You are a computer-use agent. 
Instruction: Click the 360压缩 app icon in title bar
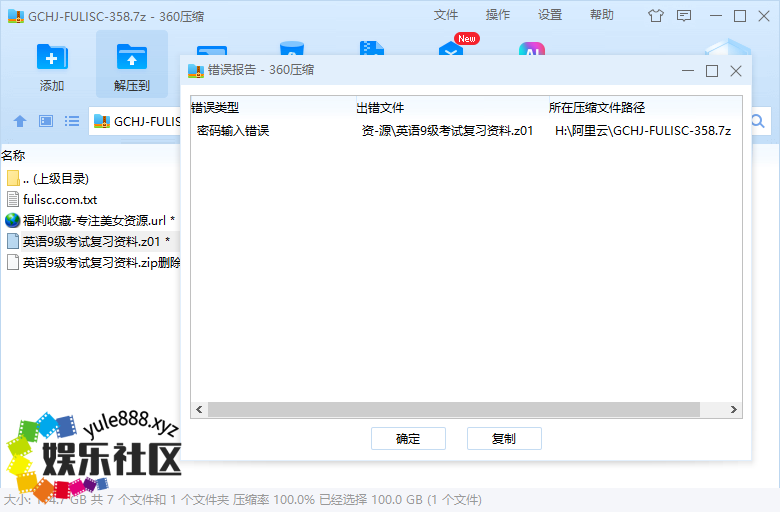click(x=16, y=16)
